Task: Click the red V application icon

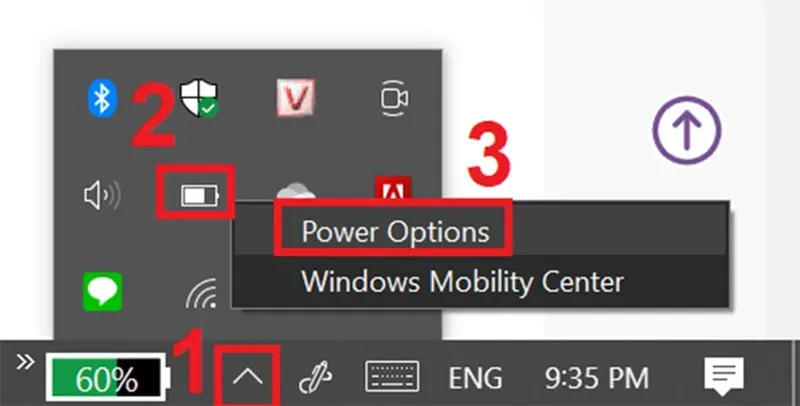Action: coord(296,97)
